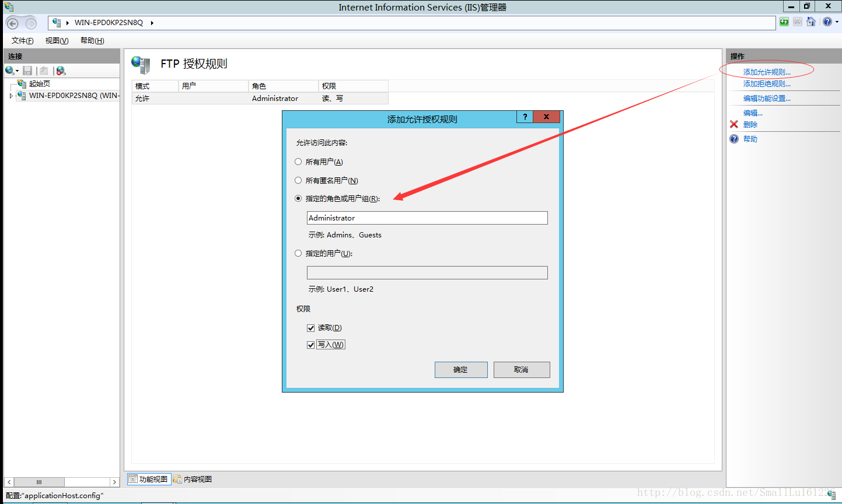The image size is (842, 504).
Task: Open the dropdown arrow next to connection globe
Action: click(18, 71)
